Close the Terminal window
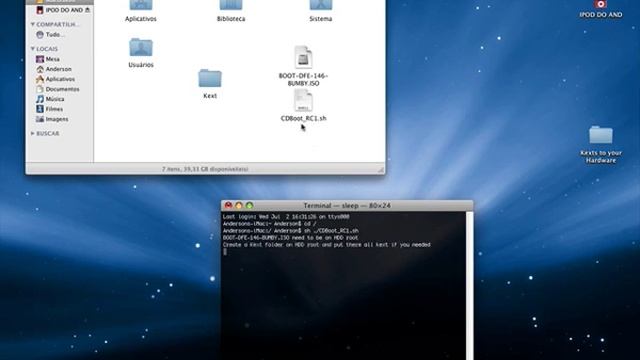640x360 pixels. tap(228, 205)
